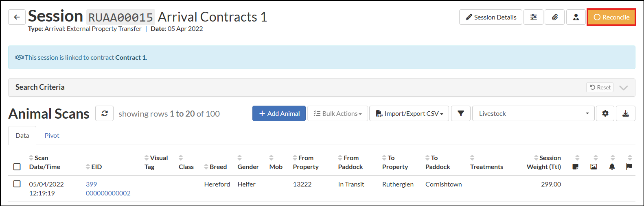Image resolution: width=644 pixels, height=206 pixels.
Task: Sort by the bell alerts column
Action: (x=612, y=162)
